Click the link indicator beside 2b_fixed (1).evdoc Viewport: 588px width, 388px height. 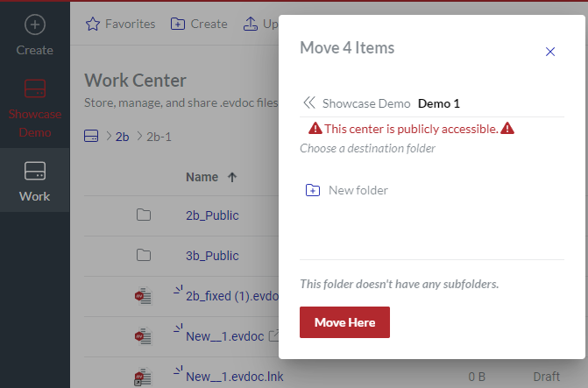tap(178, 290)
